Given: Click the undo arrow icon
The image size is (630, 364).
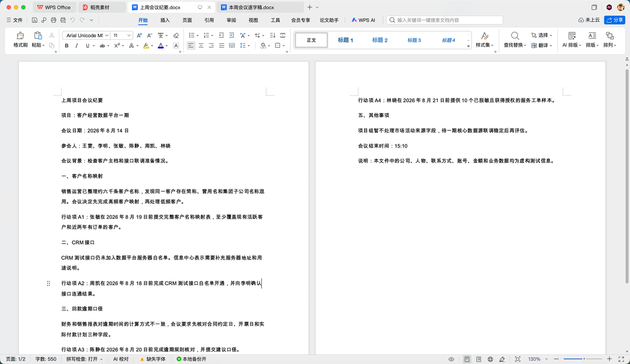Looking at the screenshot, I should point(72,20).
